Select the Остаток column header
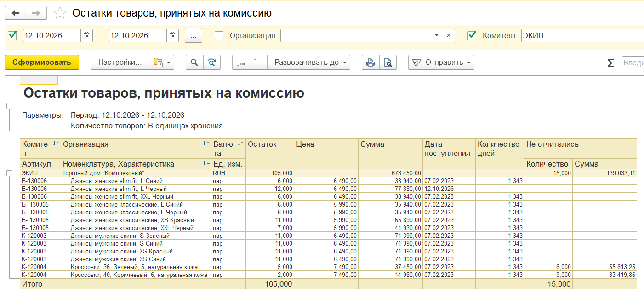 [x=270, y=154]
